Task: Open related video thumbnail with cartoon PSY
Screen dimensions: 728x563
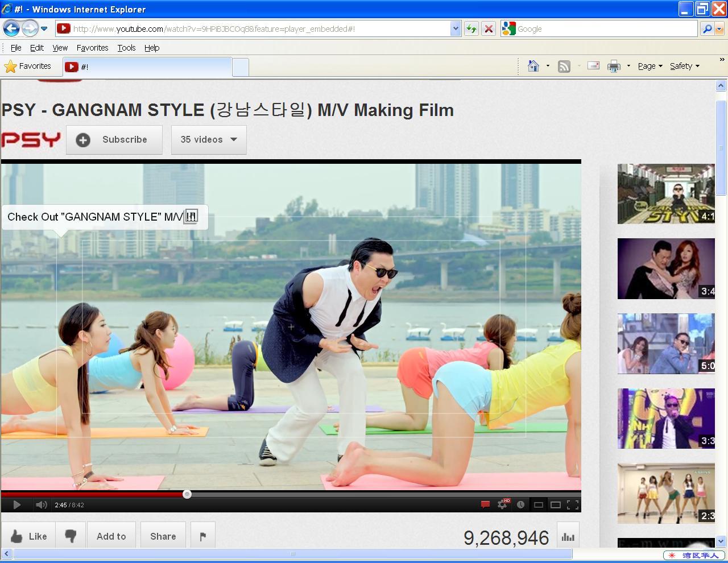Action: point(666,193)
